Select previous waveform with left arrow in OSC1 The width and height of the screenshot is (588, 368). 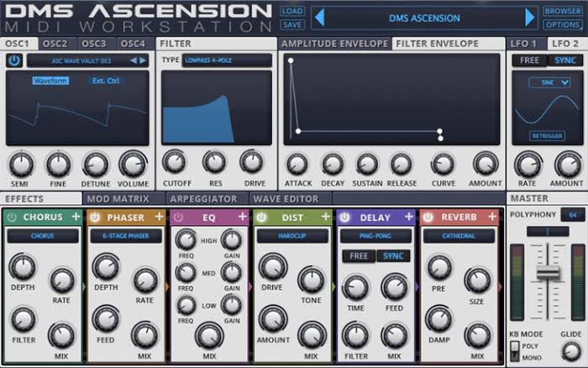tap(133, 60)
